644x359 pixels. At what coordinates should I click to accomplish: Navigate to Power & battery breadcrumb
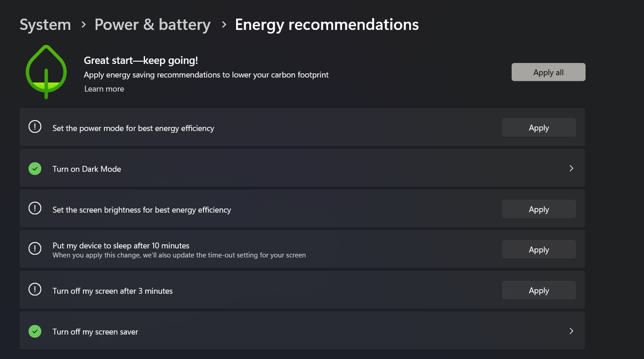[152, 24]
